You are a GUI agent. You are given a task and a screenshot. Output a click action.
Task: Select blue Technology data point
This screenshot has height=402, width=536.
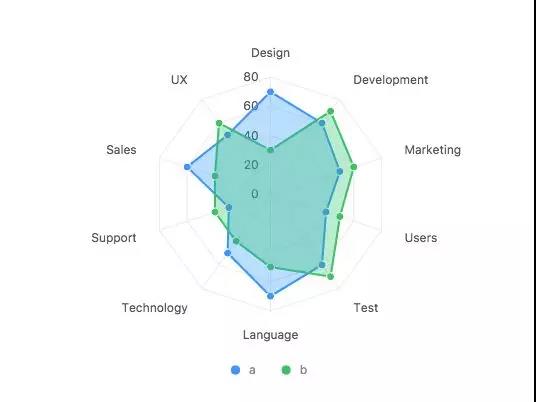point(228,253)
